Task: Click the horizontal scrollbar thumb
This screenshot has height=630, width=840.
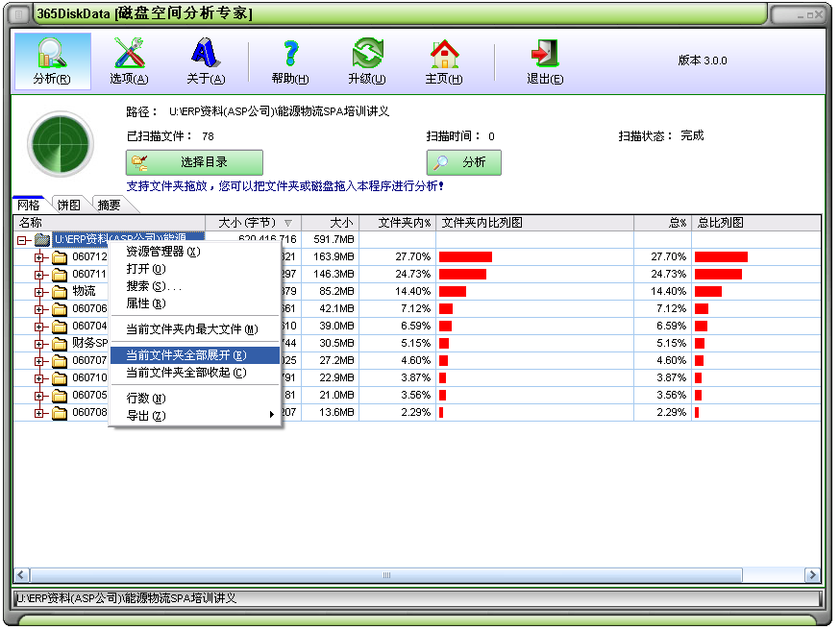Action: click(386, 575)
